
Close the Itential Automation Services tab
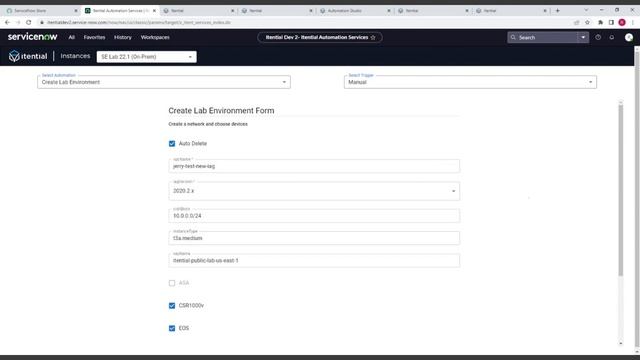coord(154,11)
